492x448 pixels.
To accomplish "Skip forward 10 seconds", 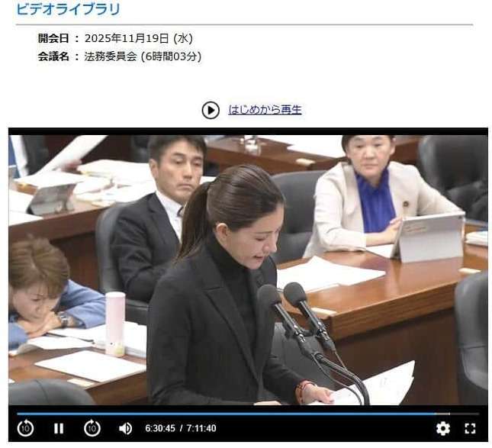I will (x=92, y=428).
